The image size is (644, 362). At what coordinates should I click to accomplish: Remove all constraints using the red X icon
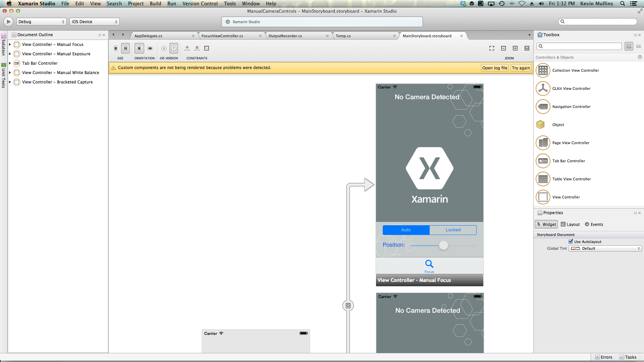197,48
